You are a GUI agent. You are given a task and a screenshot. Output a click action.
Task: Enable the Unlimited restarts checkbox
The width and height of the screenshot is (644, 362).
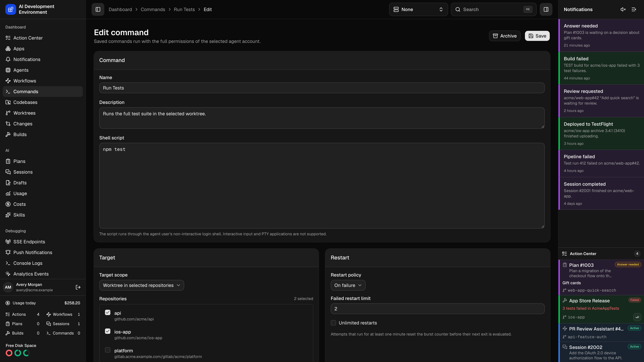pos(333,323)
